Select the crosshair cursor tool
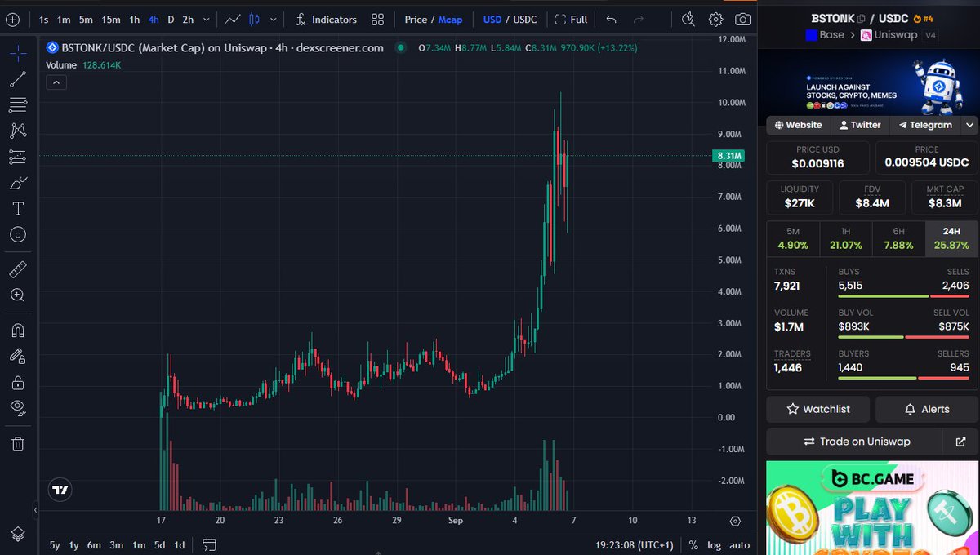The image size is (980, 555). click(18, 54)
